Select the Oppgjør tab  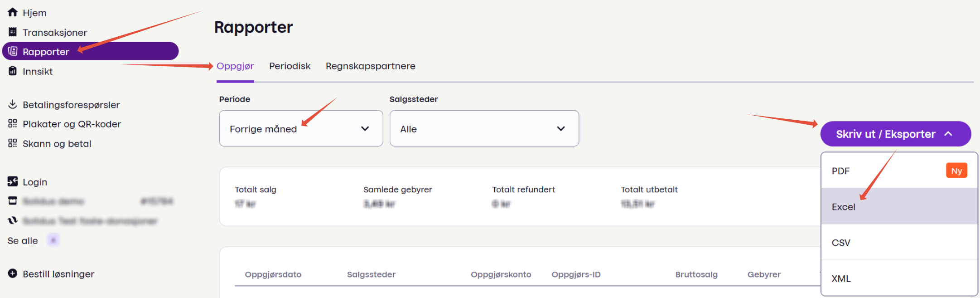235,66
